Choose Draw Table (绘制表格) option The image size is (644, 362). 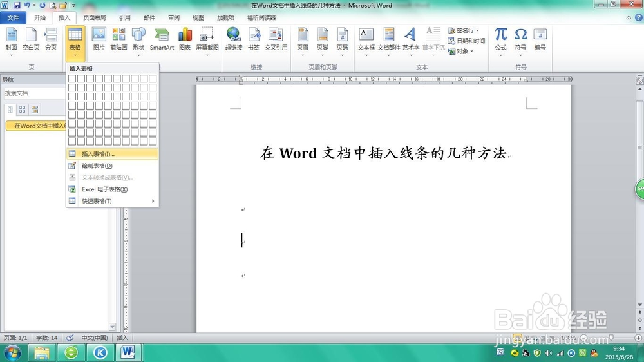pyautogui.click(x=112, y=166)
